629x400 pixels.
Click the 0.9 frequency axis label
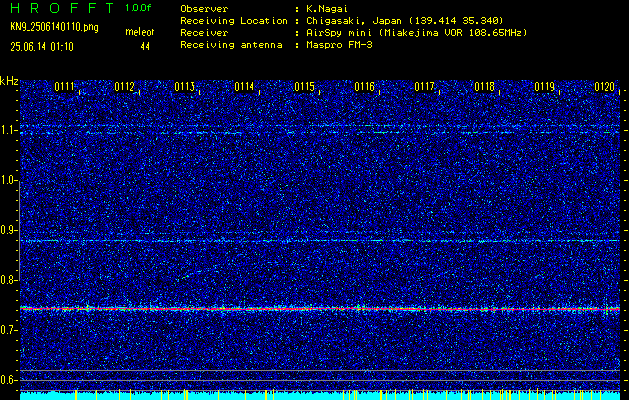point(7,230)
